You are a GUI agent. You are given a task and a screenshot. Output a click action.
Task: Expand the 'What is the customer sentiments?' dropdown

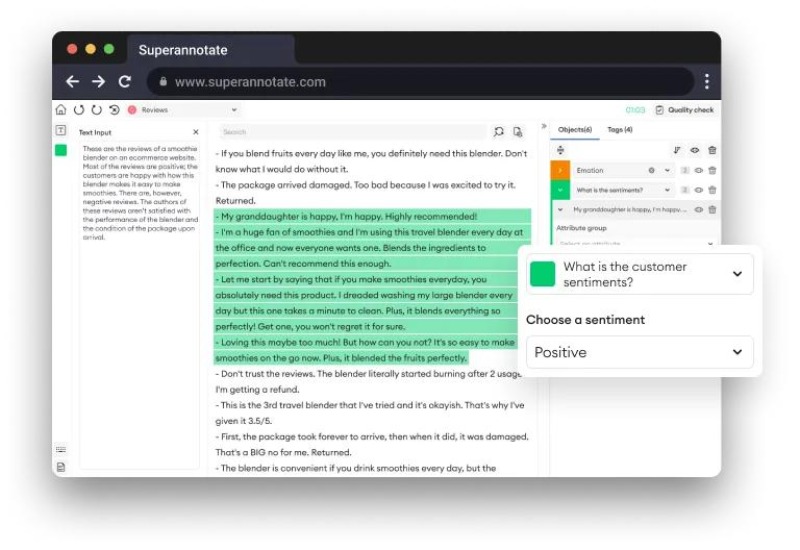(640, 274)
